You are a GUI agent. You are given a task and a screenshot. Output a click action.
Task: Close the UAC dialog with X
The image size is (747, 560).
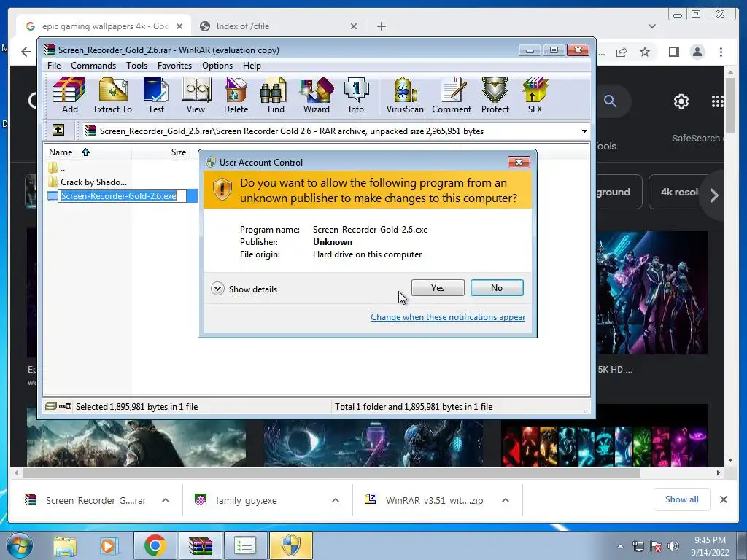pos(519,162)
